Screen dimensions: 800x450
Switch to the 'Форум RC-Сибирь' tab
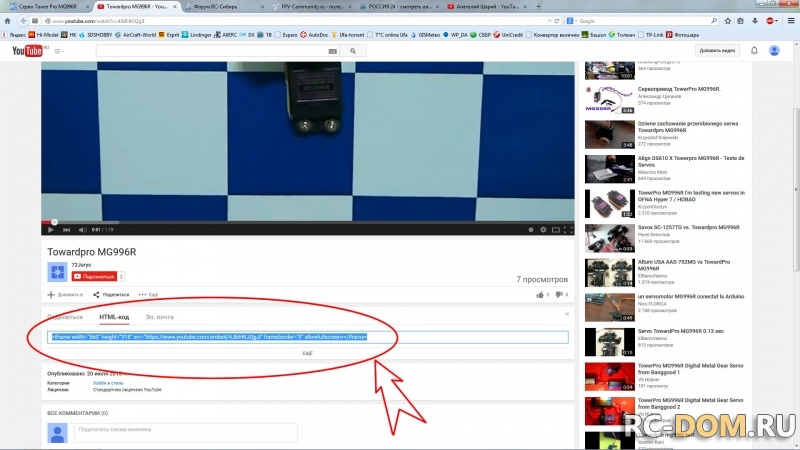pyautogui.click(x=224, y=7)
